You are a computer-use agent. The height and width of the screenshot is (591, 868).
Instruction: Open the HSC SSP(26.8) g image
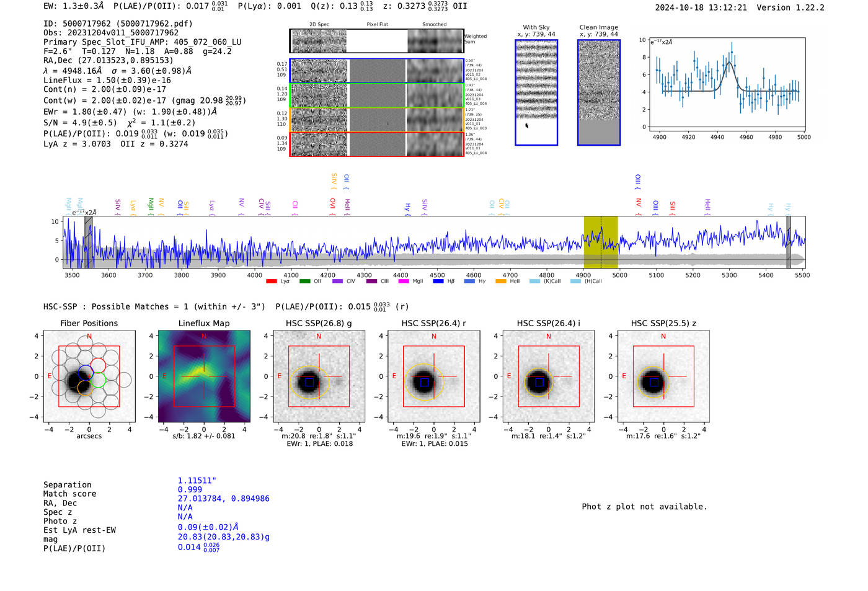[x=319, y=376]
